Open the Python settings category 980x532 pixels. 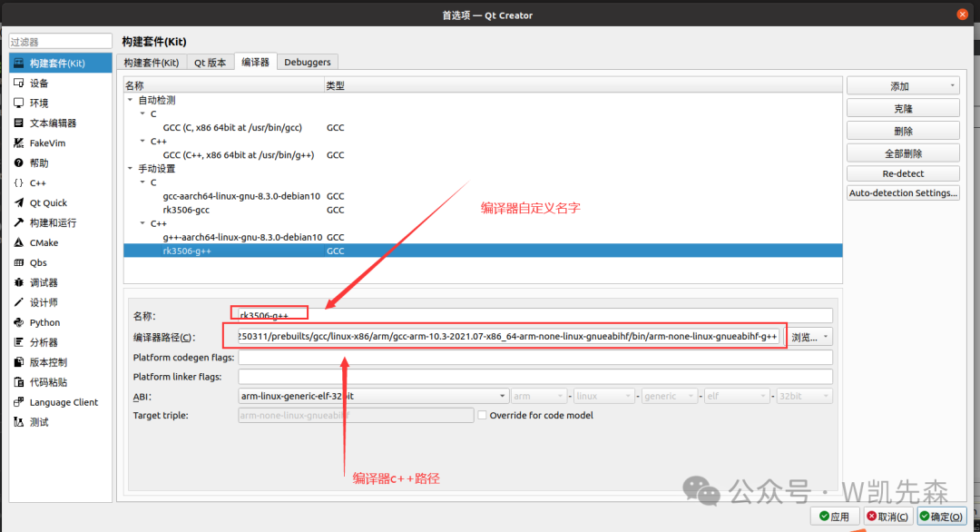tap(44, 322)
